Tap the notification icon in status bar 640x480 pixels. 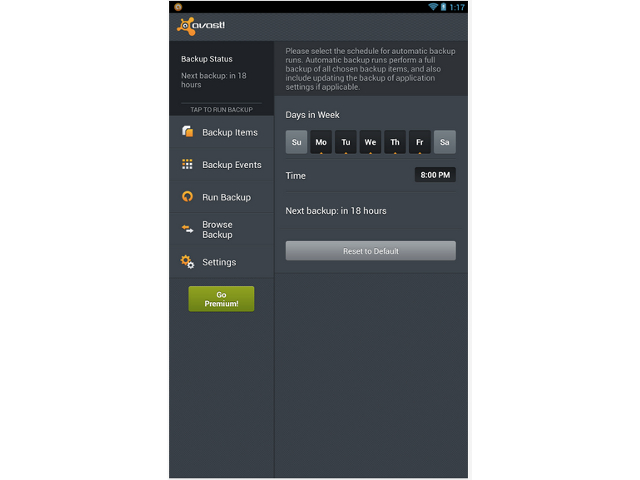tap(178, 7)
